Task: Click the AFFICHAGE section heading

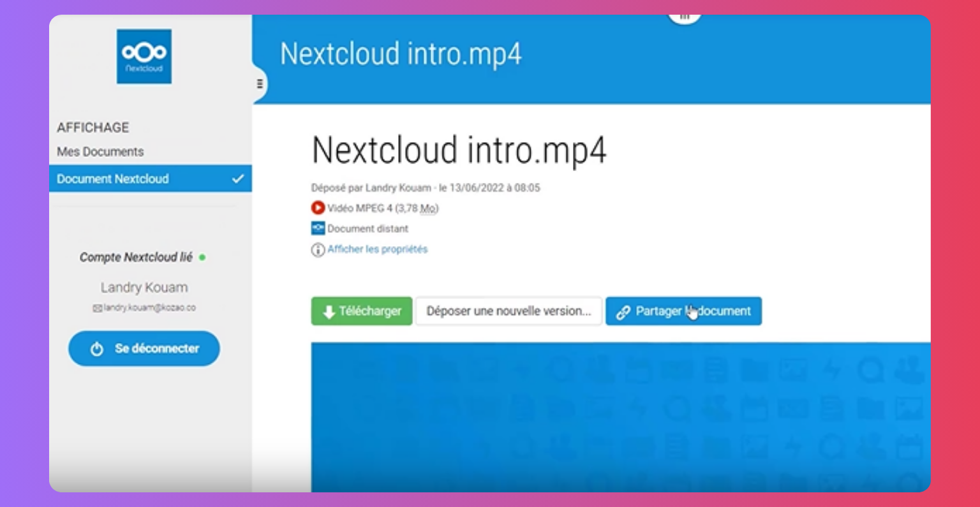Action: click(x=93, y=128)
